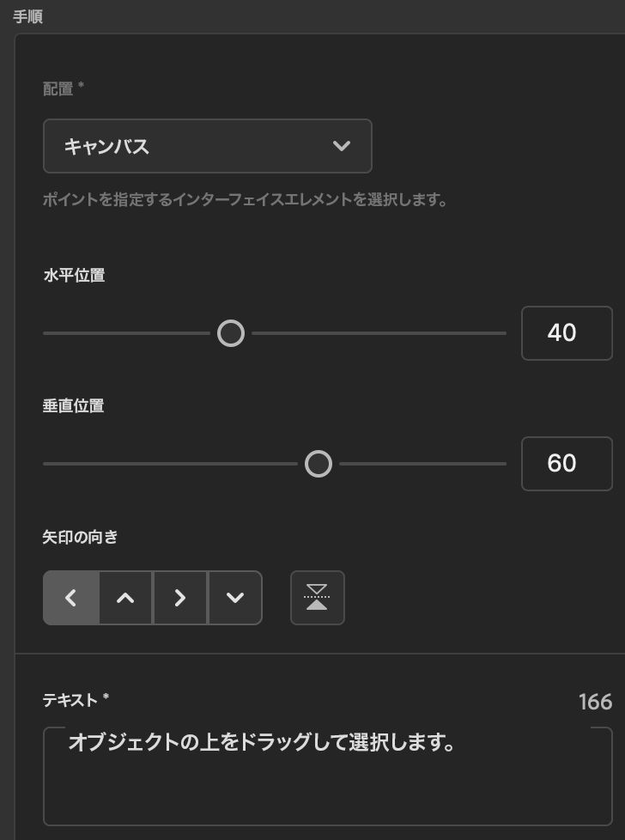The width and height of the screenshot is (625, 840).
Task: Click the 垂直位置 slider track left of handle
Action: coord(170,464)
